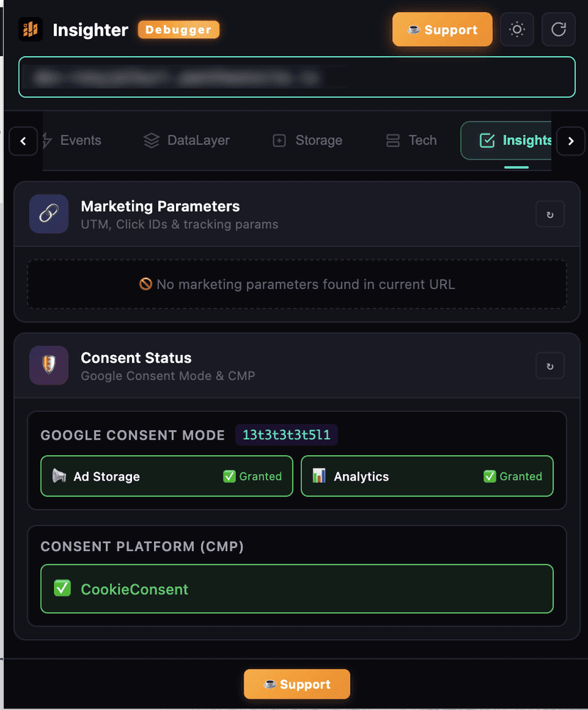Click the Insighter logo icon

(x=30, y=29)
